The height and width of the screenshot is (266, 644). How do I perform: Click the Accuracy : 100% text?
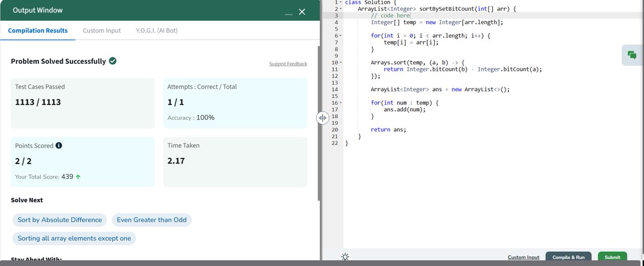pos(192,117)
